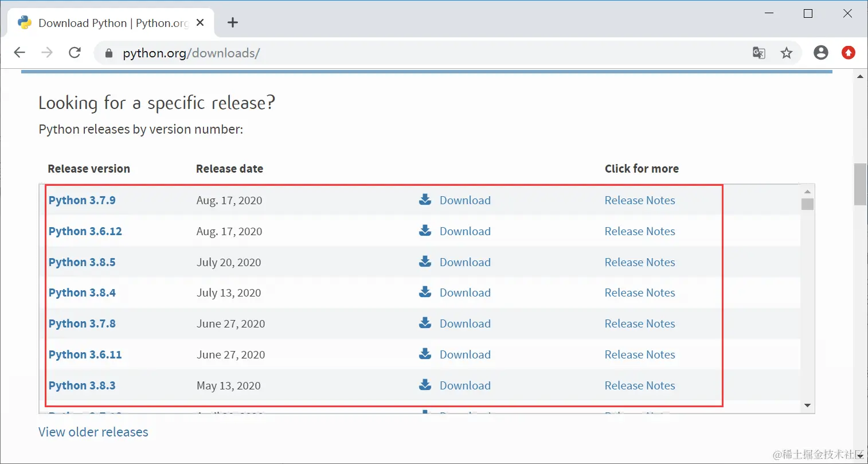This screenshot has width=868, height=464.
Task: Click the download icon for Python 3.6.12
Action: click(425, 231)
